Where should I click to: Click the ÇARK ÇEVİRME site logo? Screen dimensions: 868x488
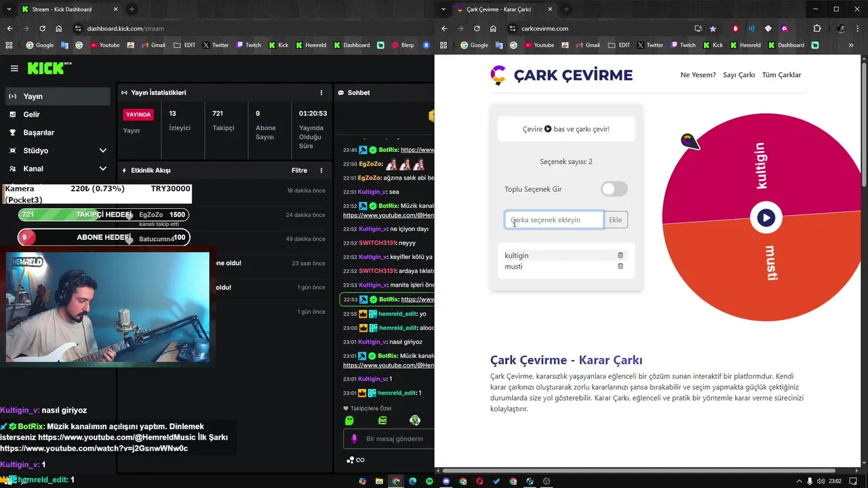[x=561, y=75]
